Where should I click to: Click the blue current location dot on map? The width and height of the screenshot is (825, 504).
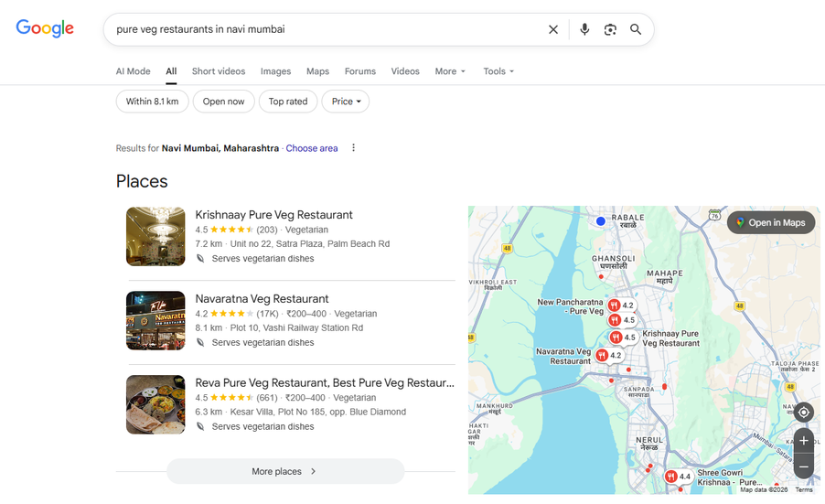(x=600, y=221)
